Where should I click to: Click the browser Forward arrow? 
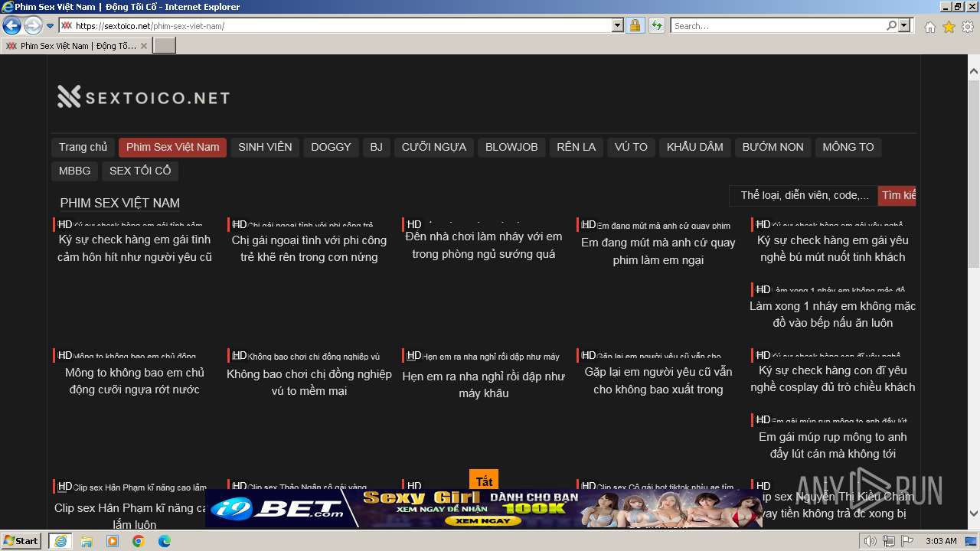[x=33, y=26]
